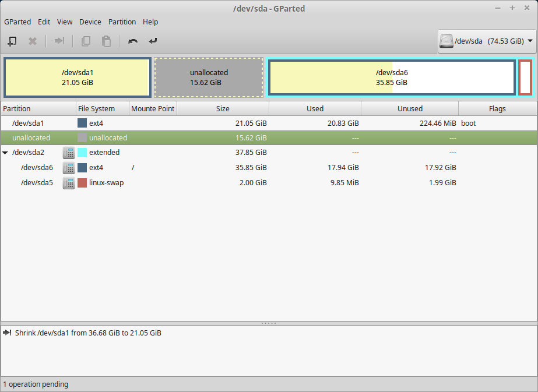
Task: Click the dark blue ext4 swatch for /dev/sda6
Action: click(x=82, y=168)
